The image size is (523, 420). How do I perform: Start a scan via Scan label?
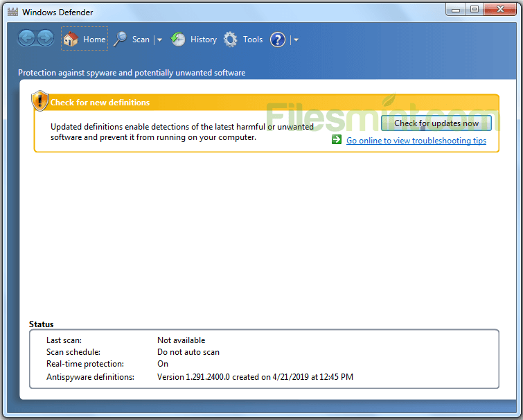[141, 40]
